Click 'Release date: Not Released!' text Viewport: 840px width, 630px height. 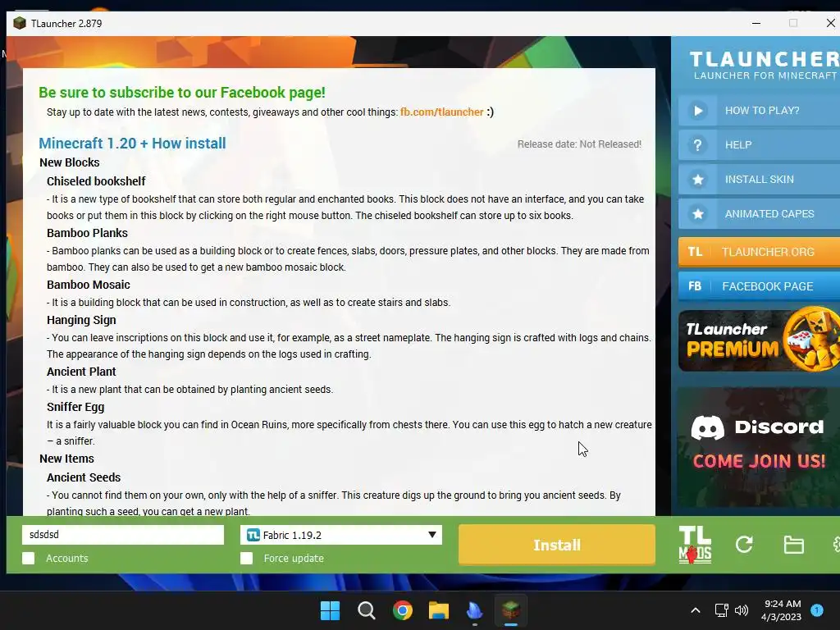[579, 144]
